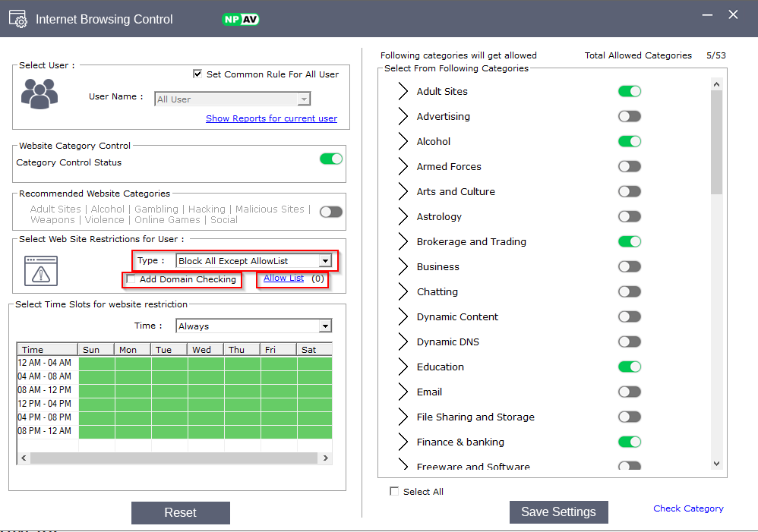Open the Time slot dropdown
This screenshot has width=758, height=532.
tap(325, 326)
